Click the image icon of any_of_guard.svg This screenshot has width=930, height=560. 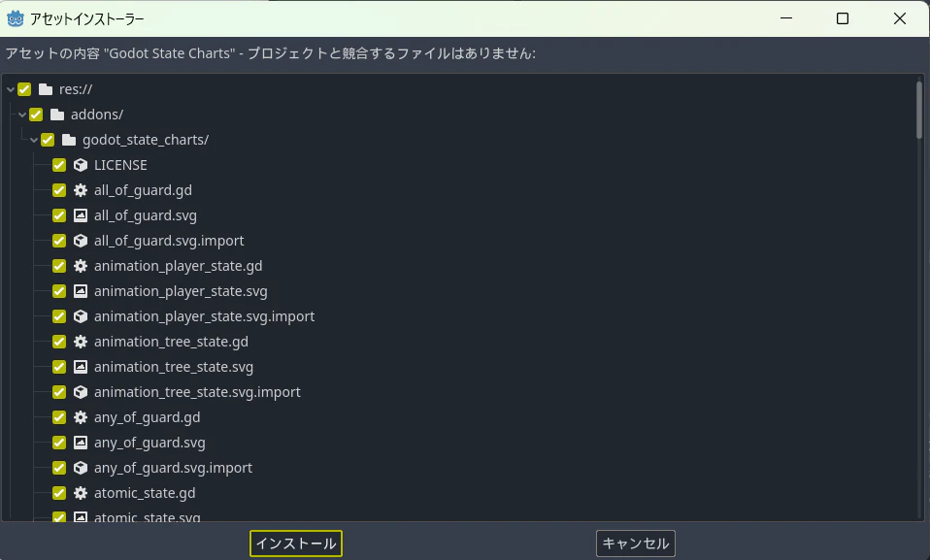coord(81,443)
